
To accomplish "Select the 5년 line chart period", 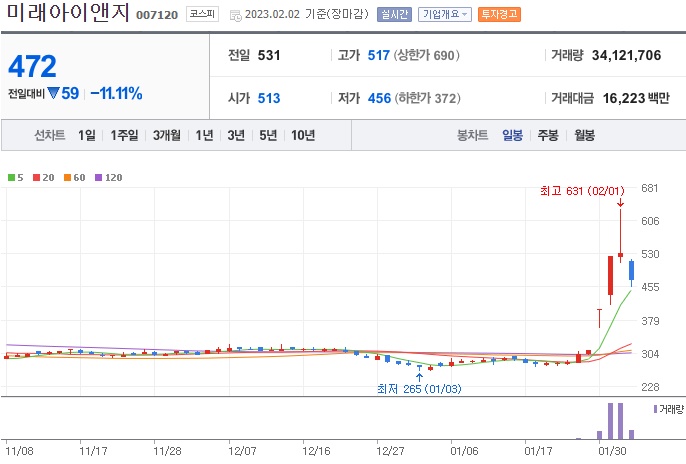I will pos(268,135).
